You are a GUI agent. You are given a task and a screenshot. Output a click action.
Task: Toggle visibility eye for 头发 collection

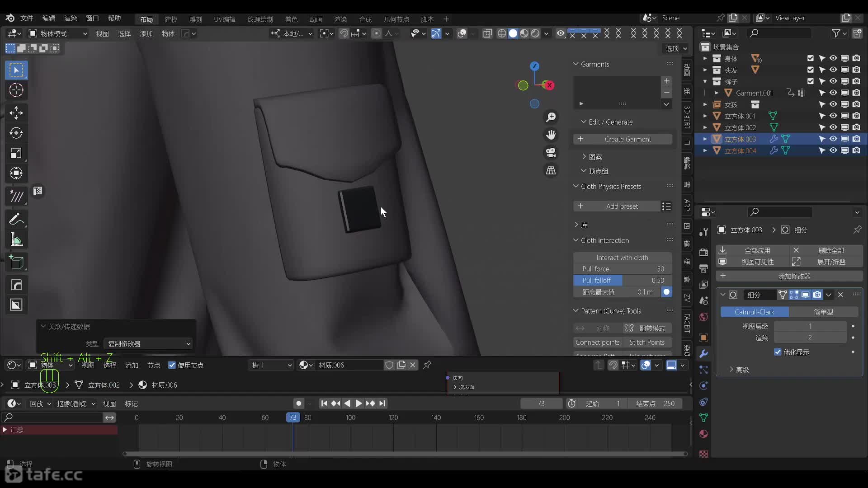833,70
